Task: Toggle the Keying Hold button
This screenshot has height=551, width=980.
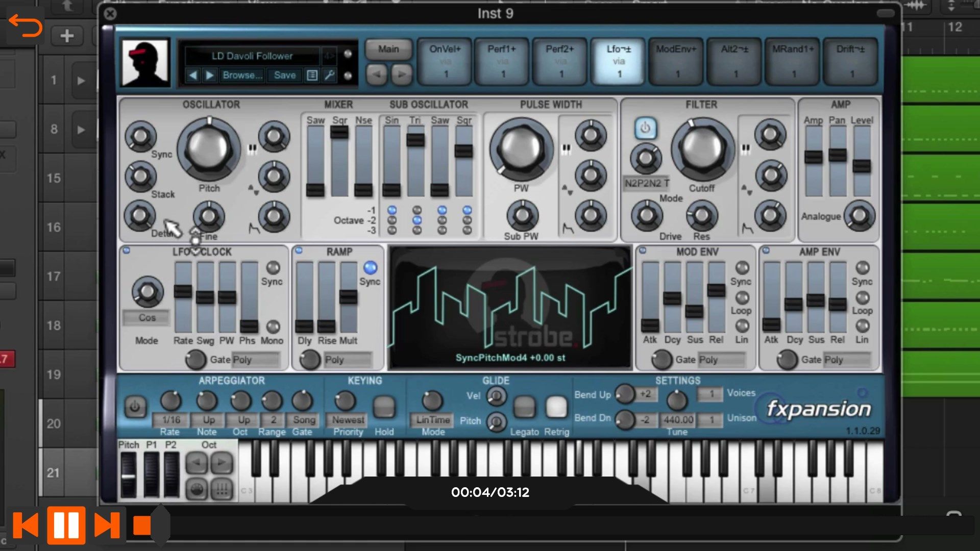Action: click(x=384, y=407)
